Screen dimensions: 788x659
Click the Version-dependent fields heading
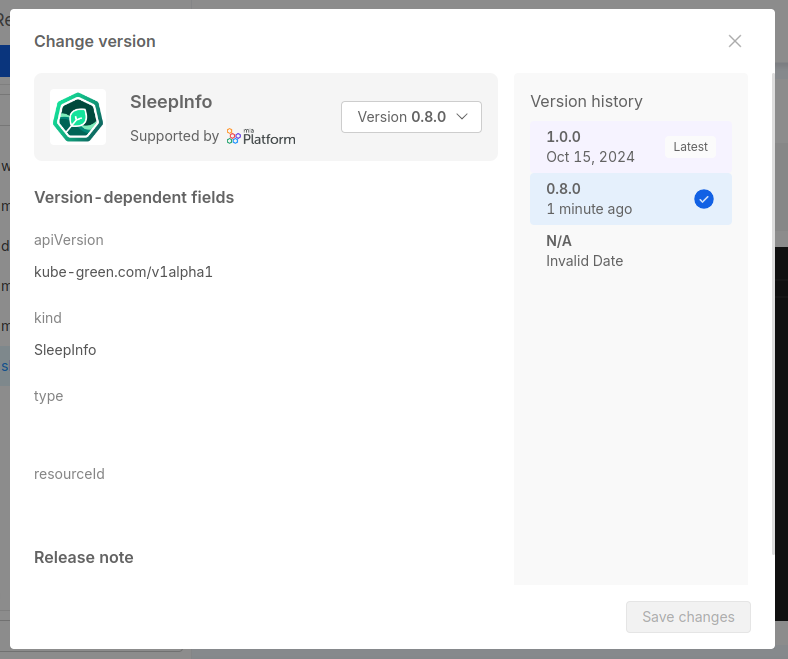[x=134, y=197]
